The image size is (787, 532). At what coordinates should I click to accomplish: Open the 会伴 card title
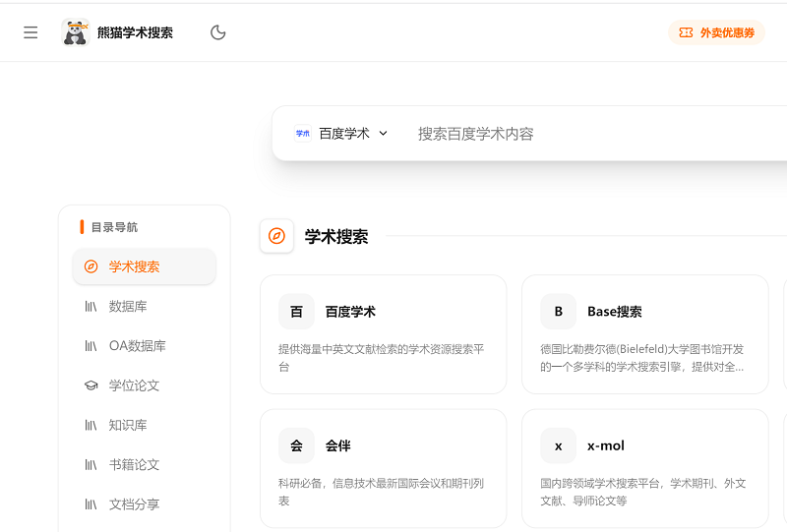click(337, 445)
